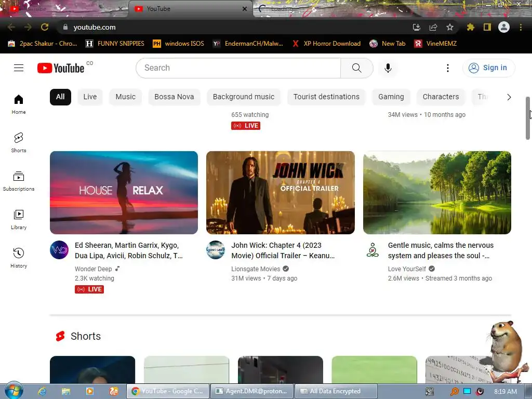532x399 pixels.
Task: Open Library in the sidebar
Action: click(x=19, y=220)
